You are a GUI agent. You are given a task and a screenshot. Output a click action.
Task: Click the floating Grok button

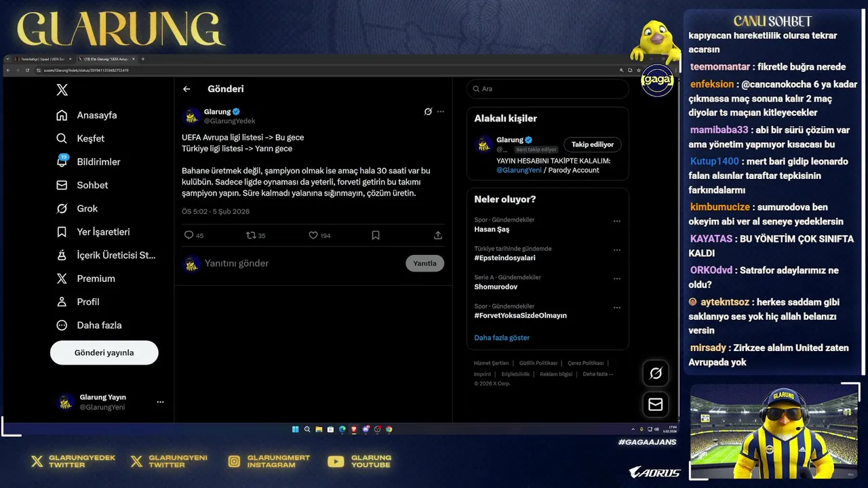(656, 373)
